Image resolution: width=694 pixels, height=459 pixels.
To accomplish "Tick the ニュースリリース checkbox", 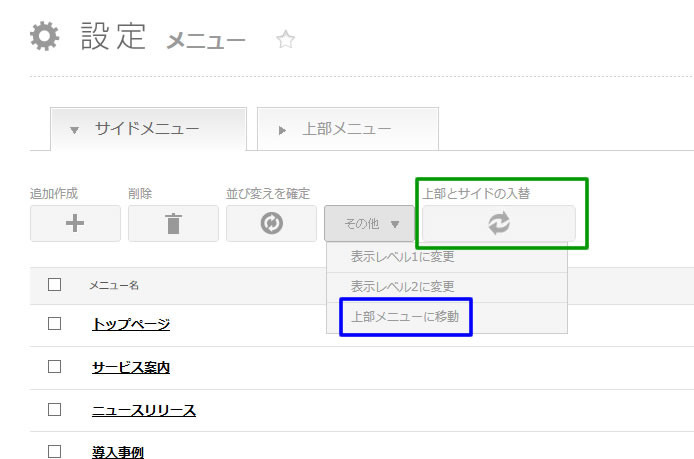I will [x=55, y=410].
